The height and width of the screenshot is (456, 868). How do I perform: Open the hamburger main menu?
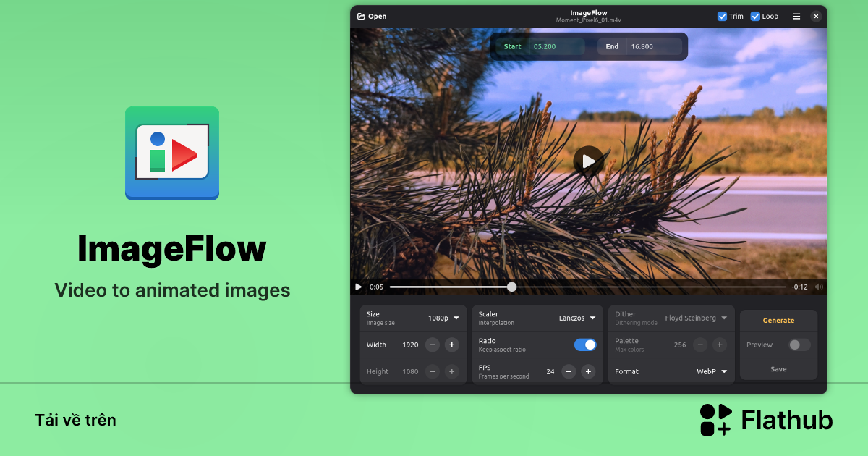(x=796, y=16)
